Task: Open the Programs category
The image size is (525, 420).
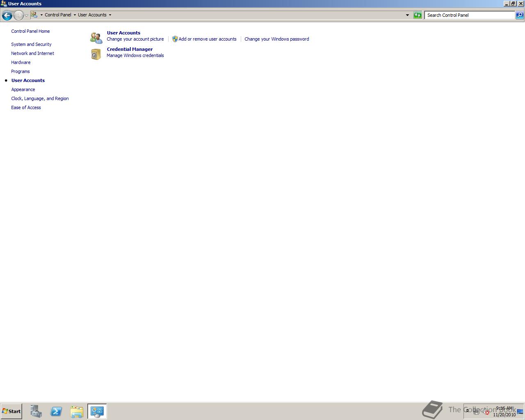Action: click(x=21, y=71)
